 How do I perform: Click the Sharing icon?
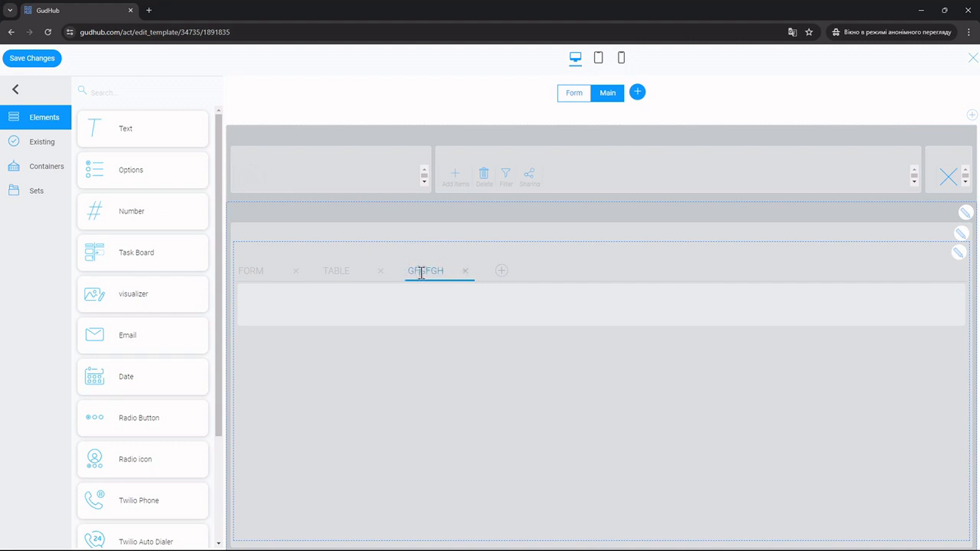529,173
